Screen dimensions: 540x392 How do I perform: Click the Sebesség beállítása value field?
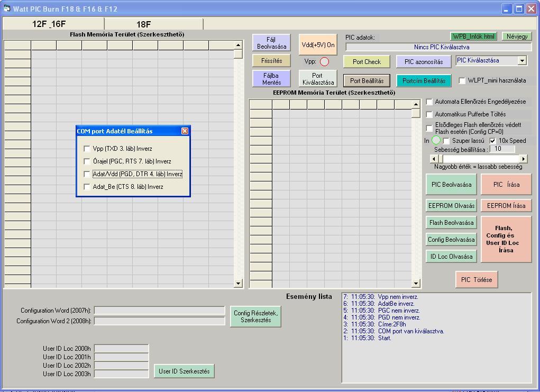pyautogui.click(x=502, y=149)
